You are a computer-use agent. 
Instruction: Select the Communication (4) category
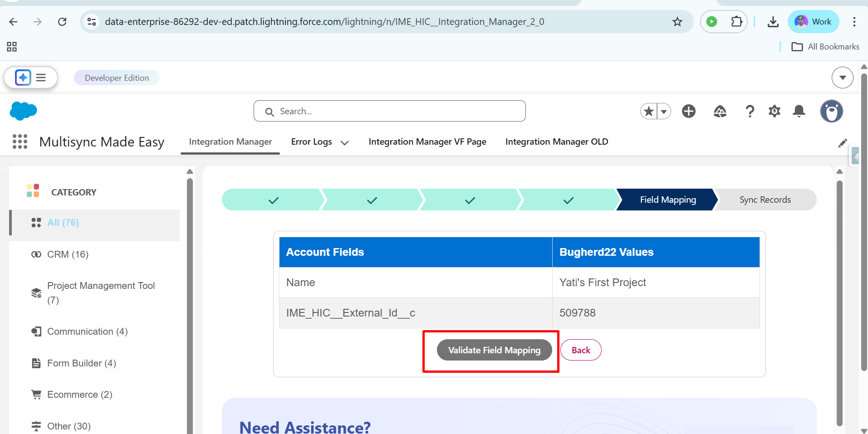coord(95,332)
